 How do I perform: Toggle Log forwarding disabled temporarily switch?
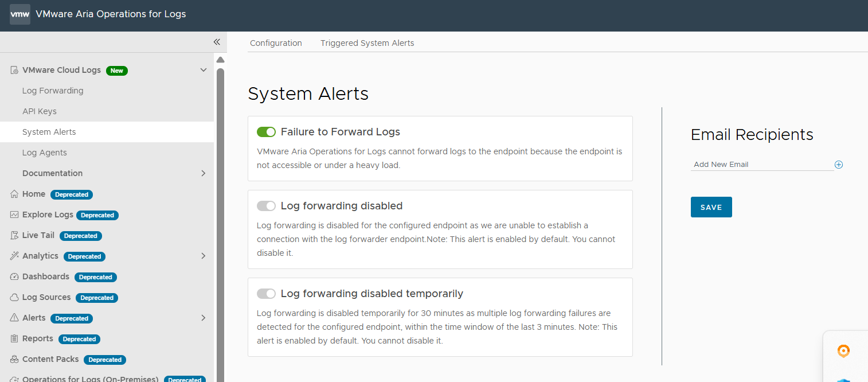(x=267, y=294)
